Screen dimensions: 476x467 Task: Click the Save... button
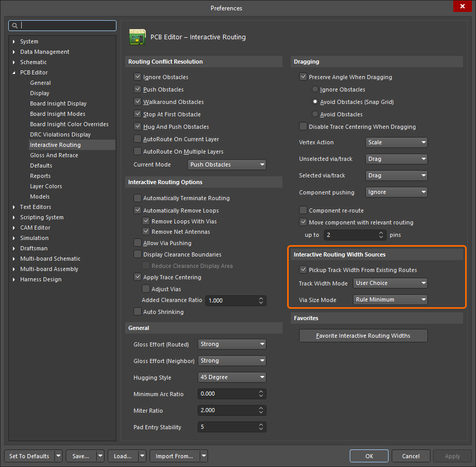(81, 456)
